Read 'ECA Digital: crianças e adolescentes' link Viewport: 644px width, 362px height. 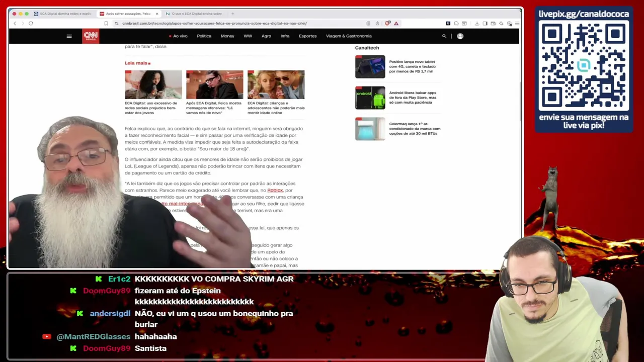click(276, 108)
